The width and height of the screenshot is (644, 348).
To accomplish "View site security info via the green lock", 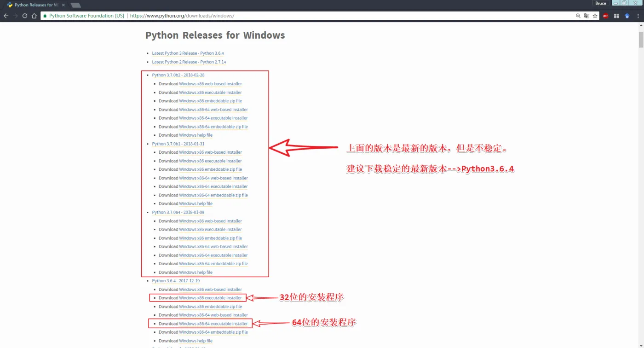I will coord(45,16).
